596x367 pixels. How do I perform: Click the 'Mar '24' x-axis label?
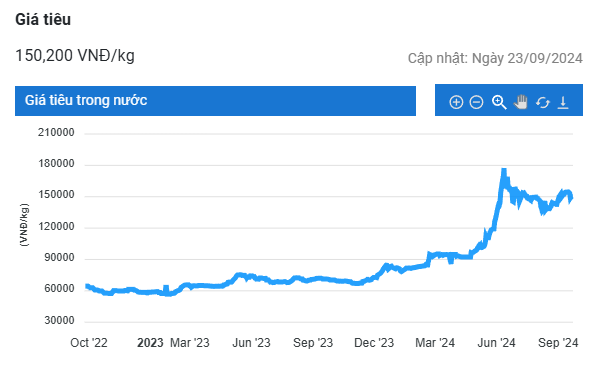click(x=435, y=343)
